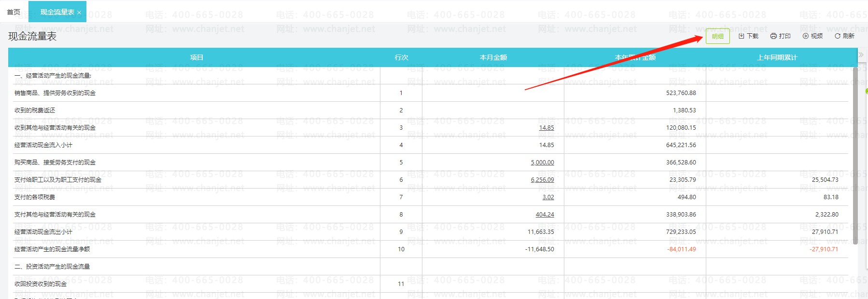868x299 pixels.
Task: Click the section heading 二、投资活动产生的现金流量
Action: 52,267
